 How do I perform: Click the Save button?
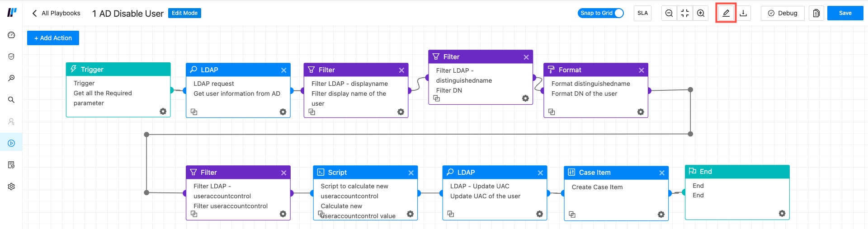pos(845,13)
